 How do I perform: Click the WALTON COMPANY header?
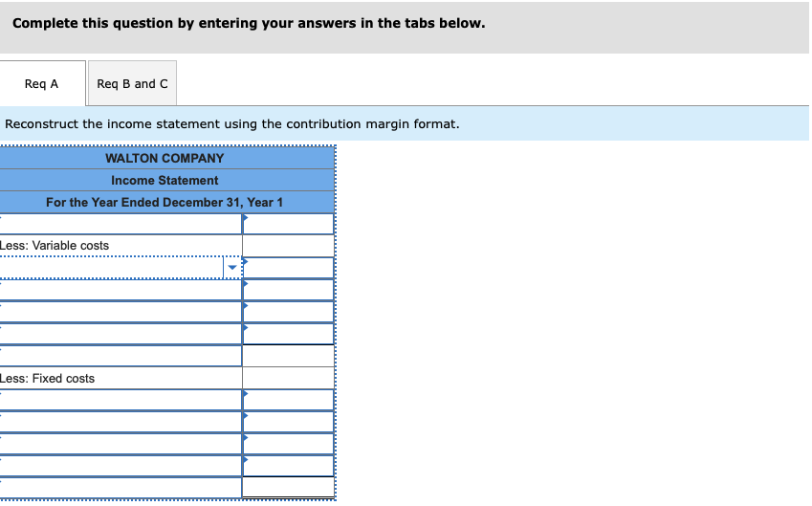[165, 158]
